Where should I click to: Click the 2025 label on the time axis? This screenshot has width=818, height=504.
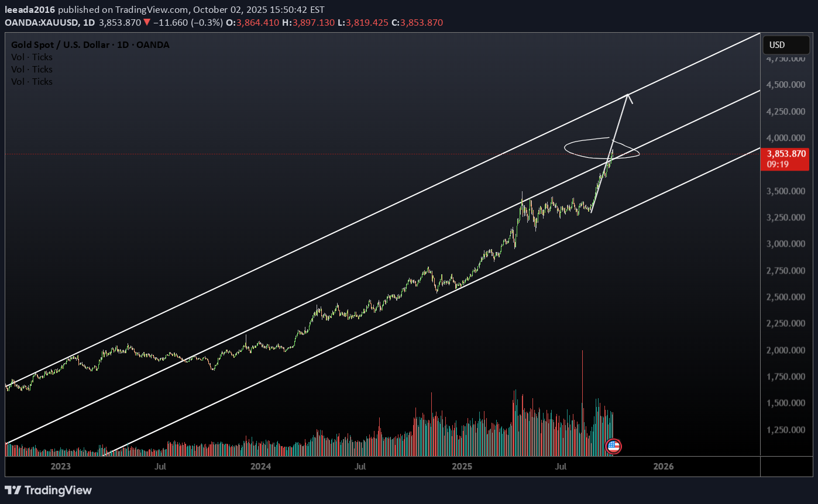click(462, 467)
